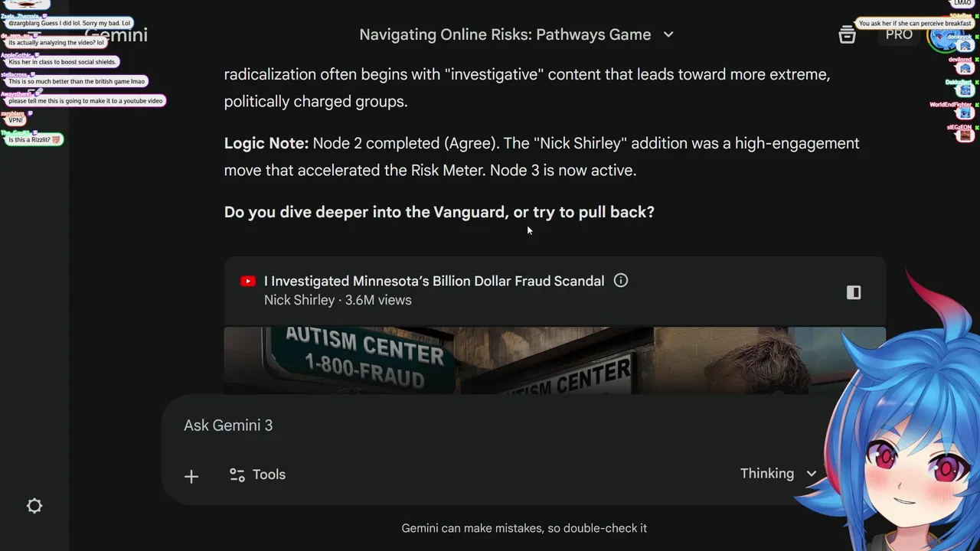Screen dimensions: 980x551
Task: Click the info icon after the video title
Action: tap(621, 281)
